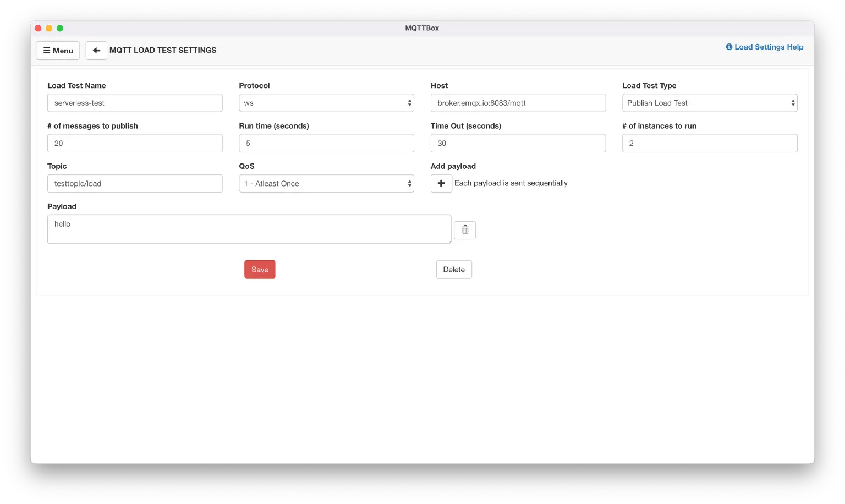Click inside the Payload text area
The width and height of the screenshot is (845, 504).
pos(249,228)
